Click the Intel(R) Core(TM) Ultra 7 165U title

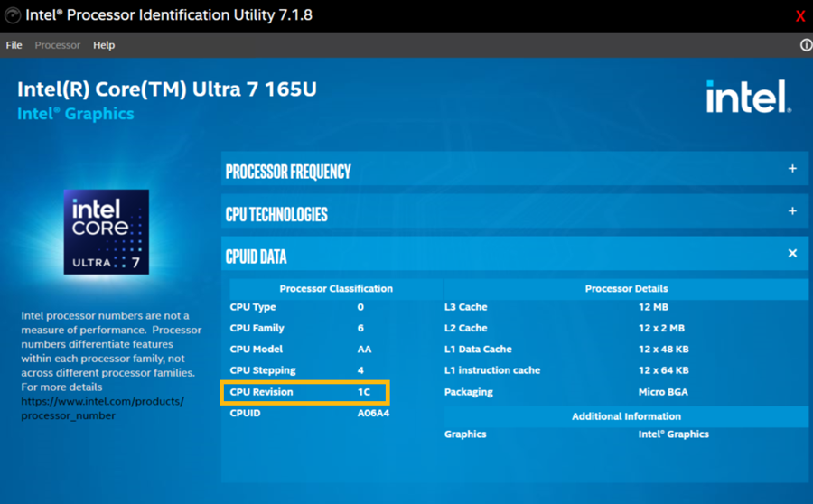click(x=167, y=89)
